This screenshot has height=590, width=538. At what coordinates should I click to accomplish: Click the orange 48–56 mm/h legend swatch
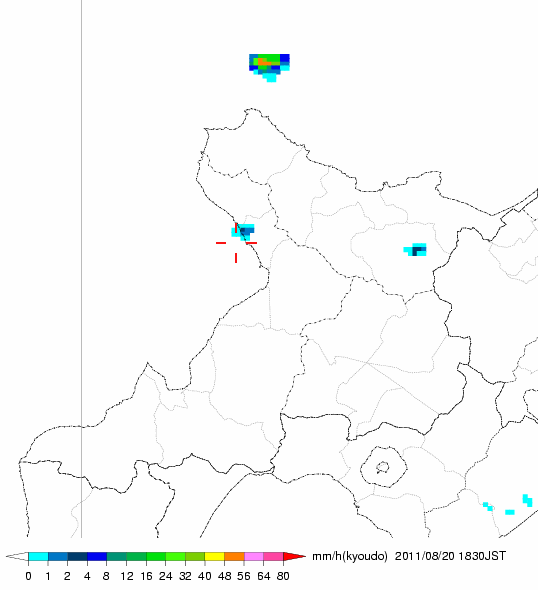click(234, 557)
